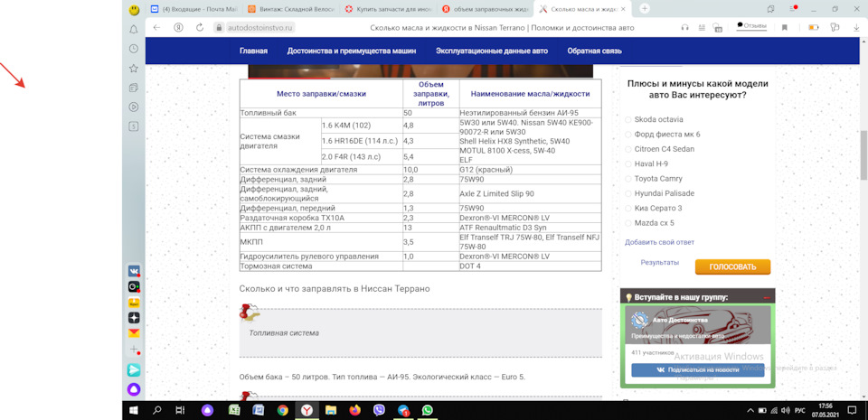Open downloads arrow in toolbar
Screen dimensions: 868x420
[856, 28]
